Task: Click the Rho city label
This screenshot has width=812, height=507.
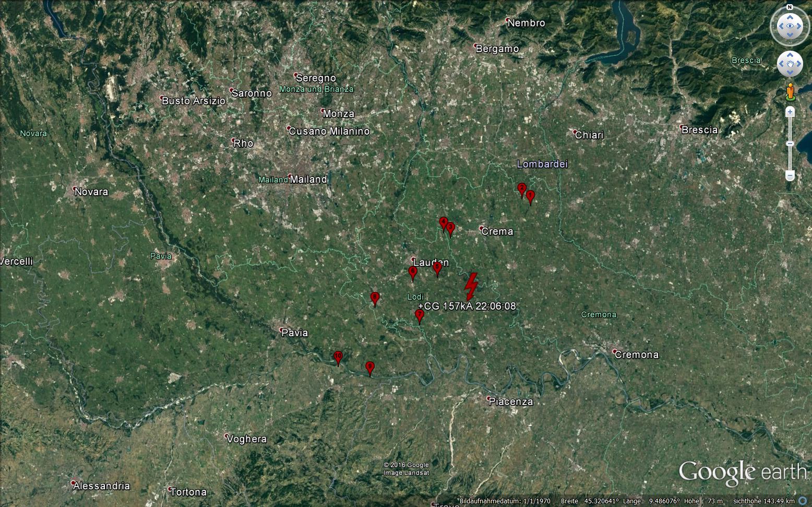Action: point(243,143)
